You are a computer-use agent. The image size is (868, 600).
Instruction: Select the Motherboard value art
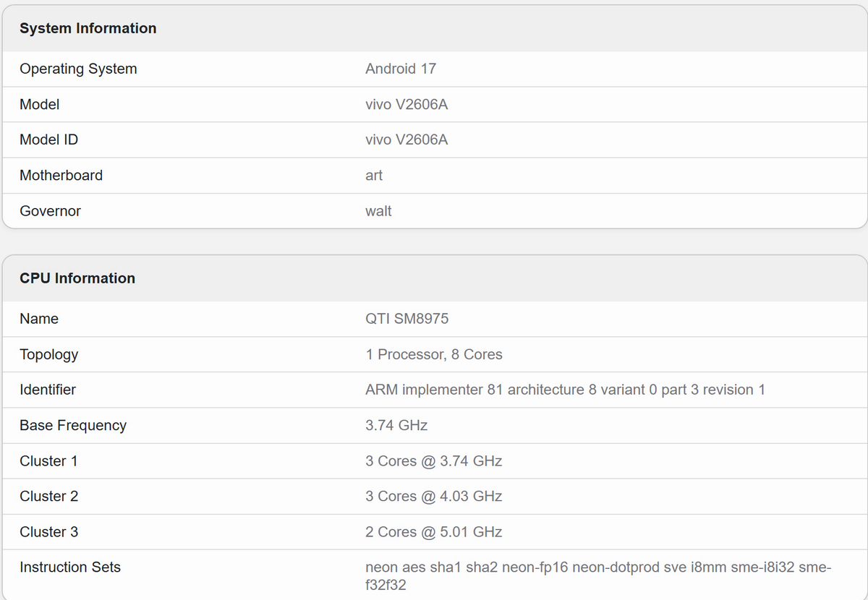coord(374,175)
